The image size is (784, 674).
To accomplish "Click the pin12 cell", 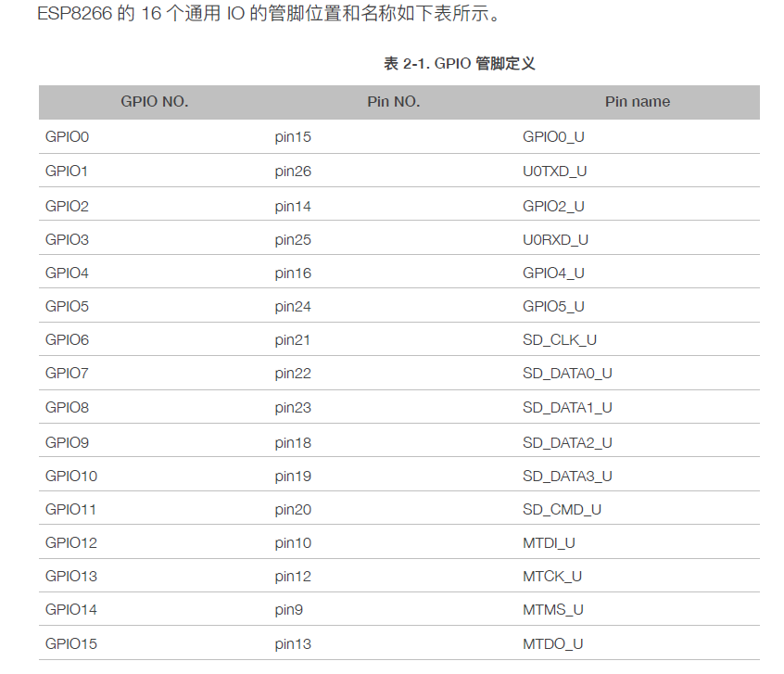I will (x=293, y=577).
